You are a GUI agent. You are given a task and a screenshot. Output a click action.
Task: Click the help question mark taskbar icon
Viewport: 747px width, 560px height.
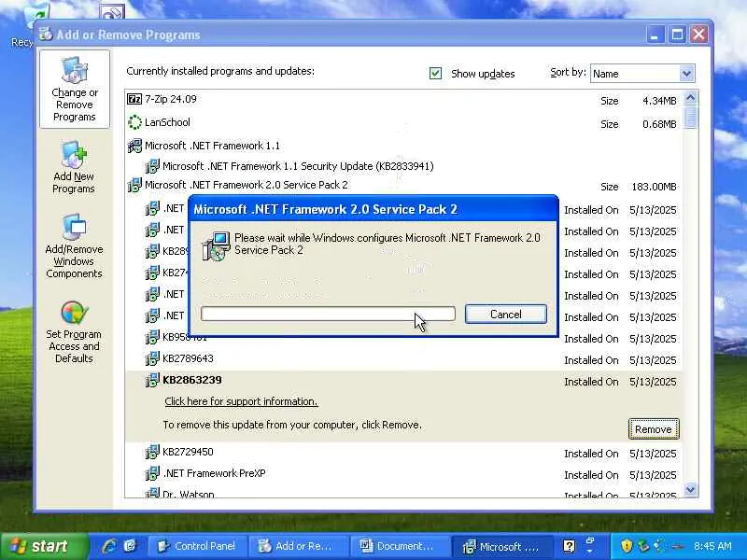pos(569,546)
